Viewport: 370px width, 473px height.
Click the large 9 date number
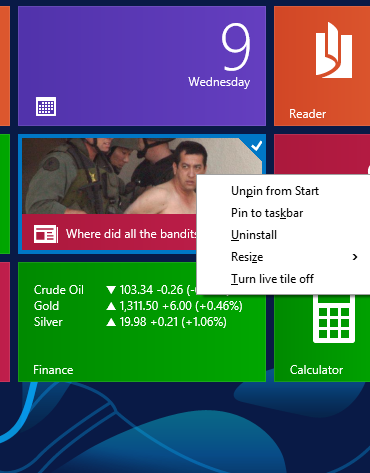[x=236, y=47]
